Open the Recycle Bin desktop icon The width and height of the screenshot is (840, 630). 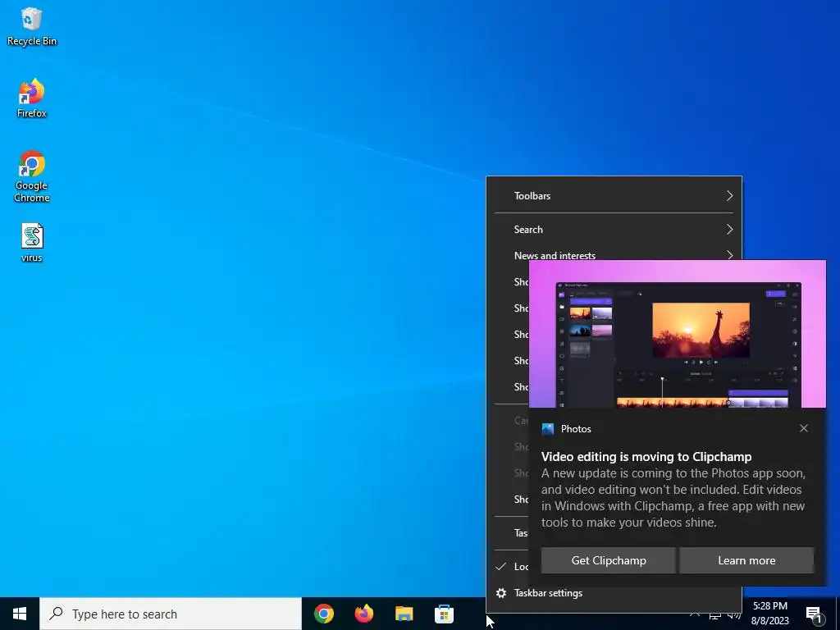(x=32, y=27)
